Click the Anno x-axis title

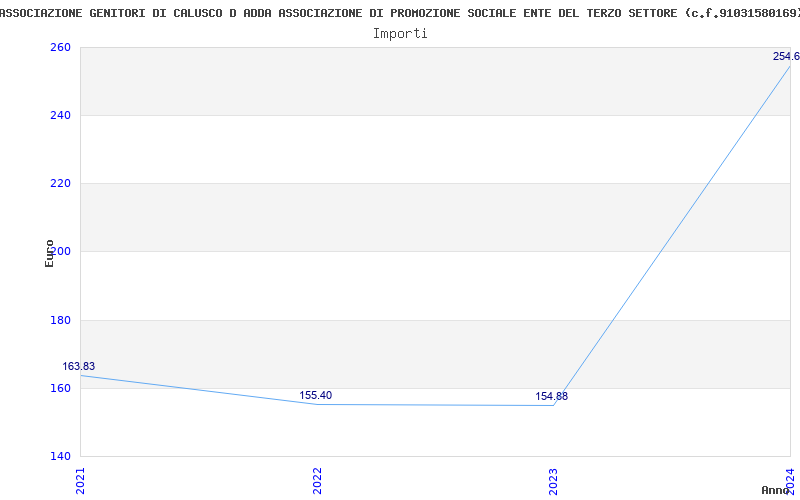776,490
